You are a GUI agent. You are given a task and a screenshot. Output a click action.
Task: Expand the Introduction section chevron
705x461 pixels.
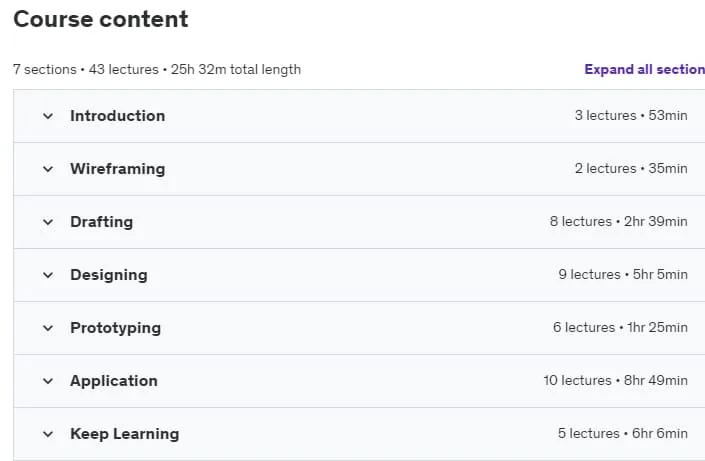click(48, 116)
